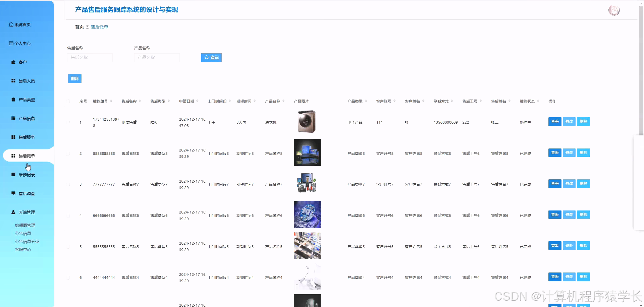Click the 产品名称 search input field
Image resolution: width=644 pixels, height=307 pixels.
[x=157, y=57]
